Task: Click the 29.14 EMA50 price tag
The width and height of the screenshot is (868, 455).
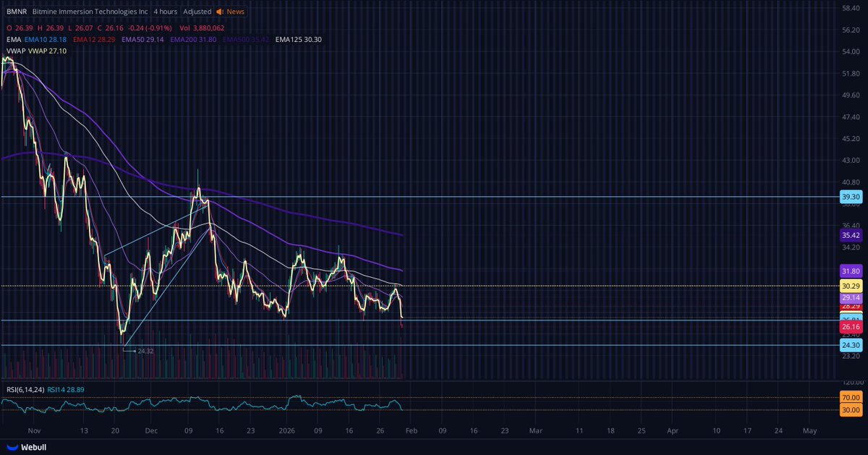Action: 851,298
